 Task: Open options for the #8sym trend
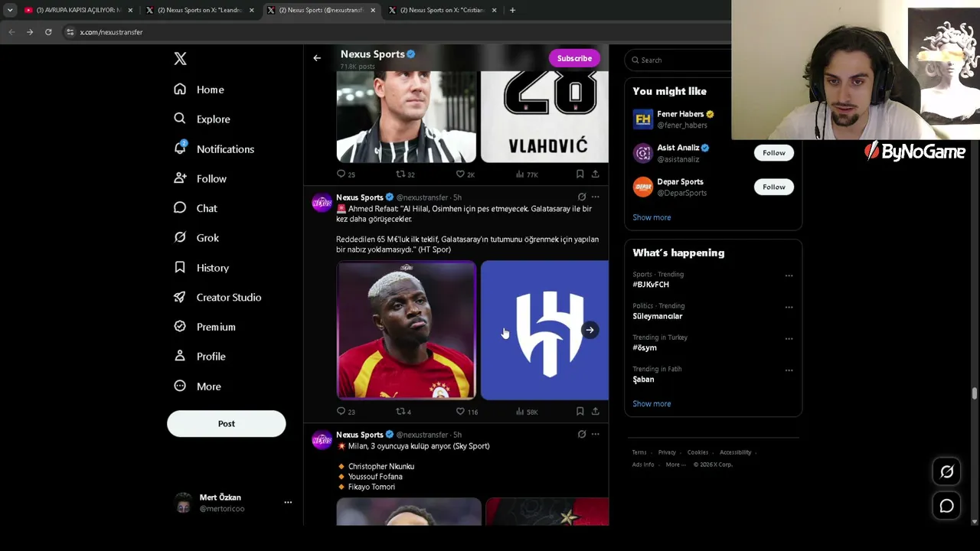[x=789, y=339]
